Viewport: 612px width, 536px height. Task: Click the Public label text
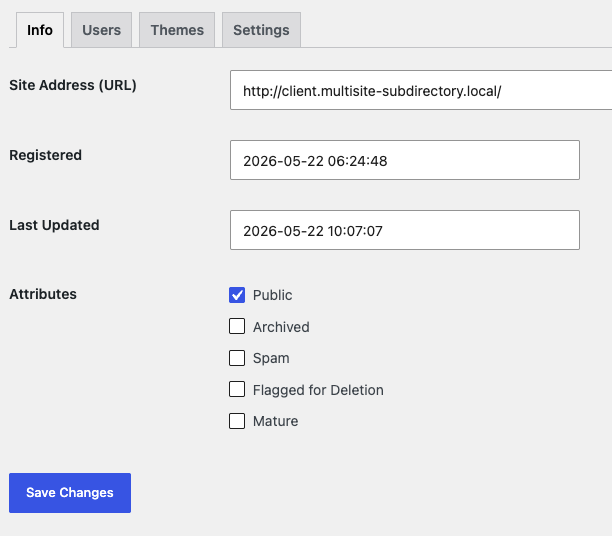272,295
